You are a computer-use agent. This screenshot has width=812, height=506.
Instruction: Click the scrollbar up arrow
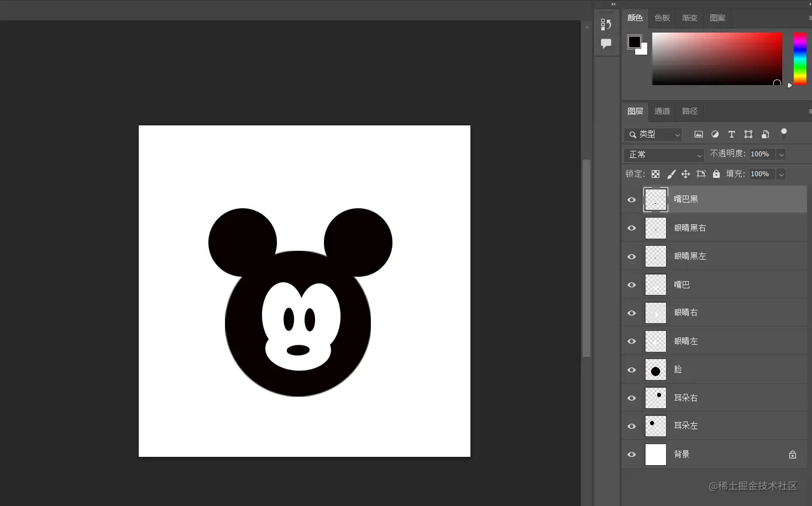click(587, 27)
